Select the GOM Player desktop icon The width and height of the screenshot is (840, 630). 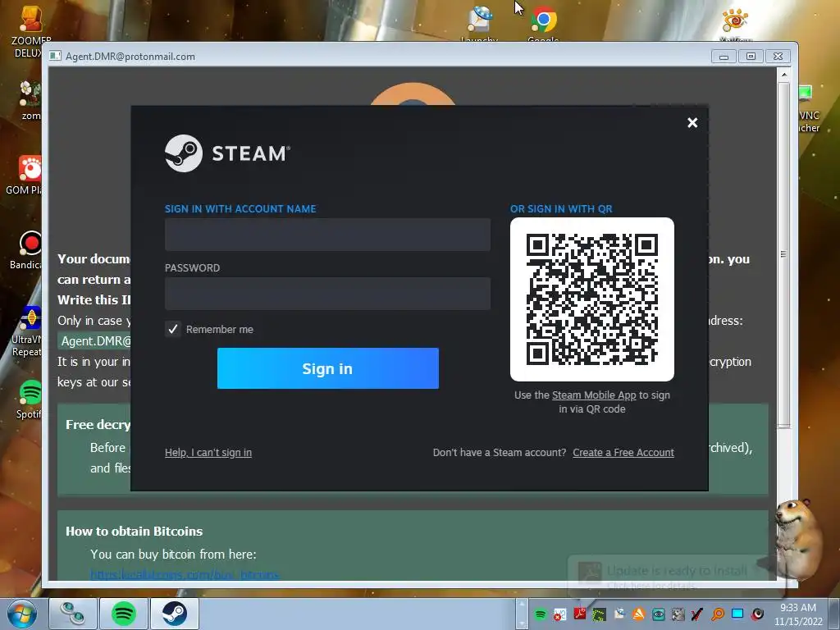coord(25,176)
